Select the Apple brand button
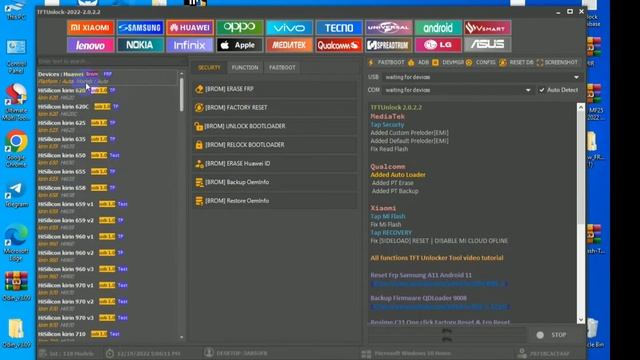The width and height of the screenshot is (640, 360). click(240, 45)
